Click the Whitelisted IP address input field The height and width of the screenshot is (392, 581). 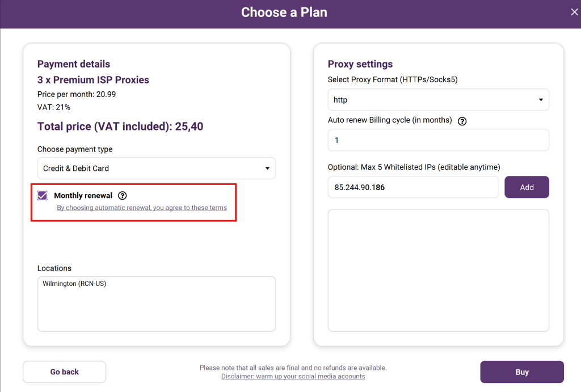[x=413, y=187]
